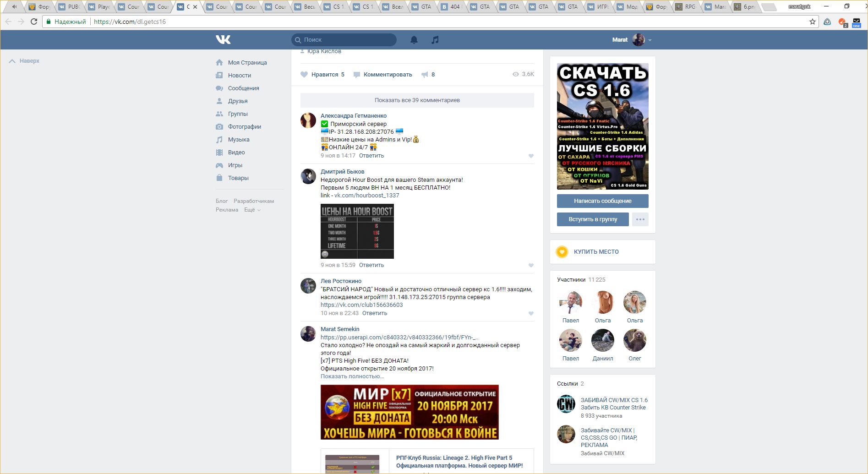Expand the Ещё menu in the sidebar footer
The height and width of the screenshot is (474, 868).
[252, 210]
